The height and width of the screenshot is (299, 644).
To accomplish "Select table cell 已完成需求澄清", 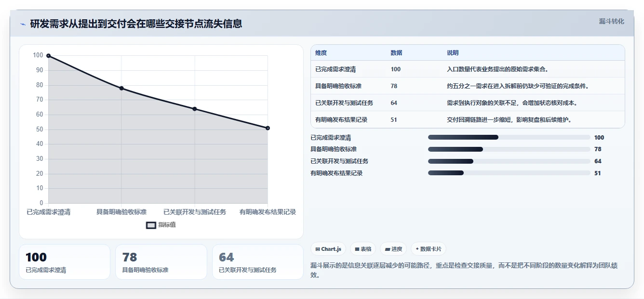I will pyautogui.click(x=335, y=69).
